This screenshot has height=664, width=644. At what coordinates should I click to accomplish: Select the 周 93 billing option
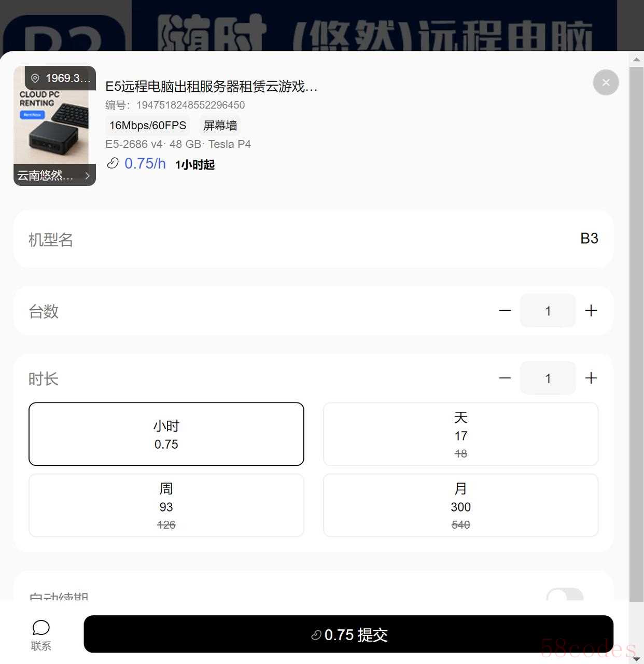click(x=166, y=505)
